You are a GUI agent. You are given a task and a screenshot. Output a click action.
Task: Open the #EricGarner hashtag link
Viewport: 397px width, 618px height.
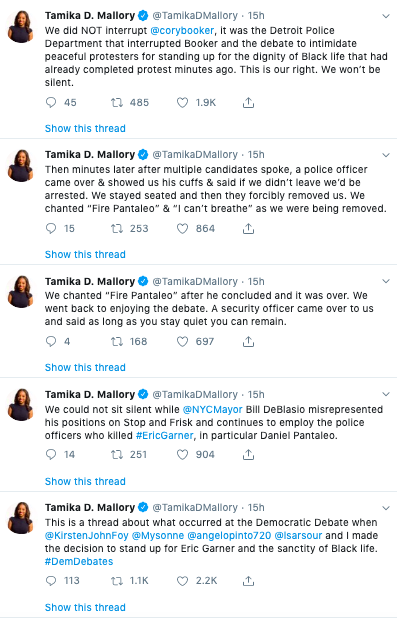pyautogui.click(x=165, y=436)
